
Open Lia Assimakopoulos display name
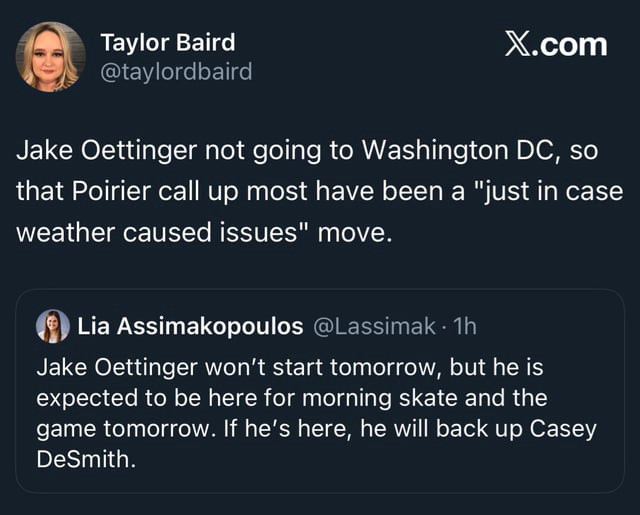point(191,326)
